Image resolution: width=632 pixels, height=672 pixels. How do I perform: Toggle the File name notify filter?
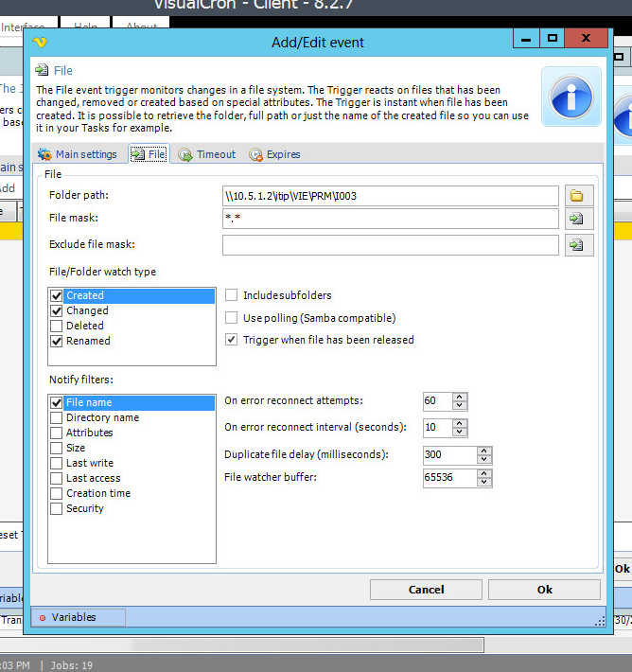click(x=57, y=402)
